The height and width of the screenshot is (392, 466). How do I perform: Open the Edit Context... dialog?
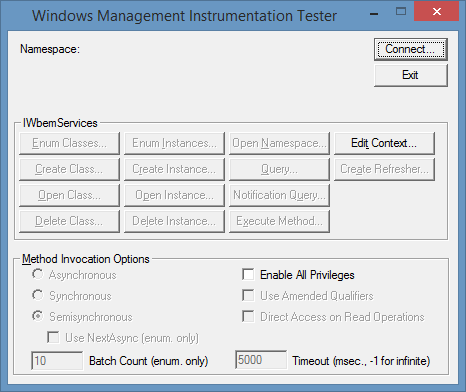click(384, 143)
